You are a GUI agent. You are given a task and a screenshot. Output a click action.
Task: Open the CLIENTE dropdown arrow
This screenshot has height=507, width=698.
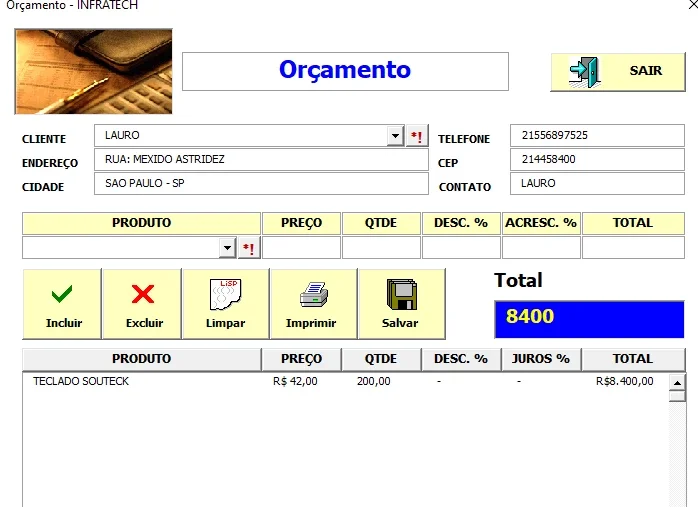coord(395,136)
